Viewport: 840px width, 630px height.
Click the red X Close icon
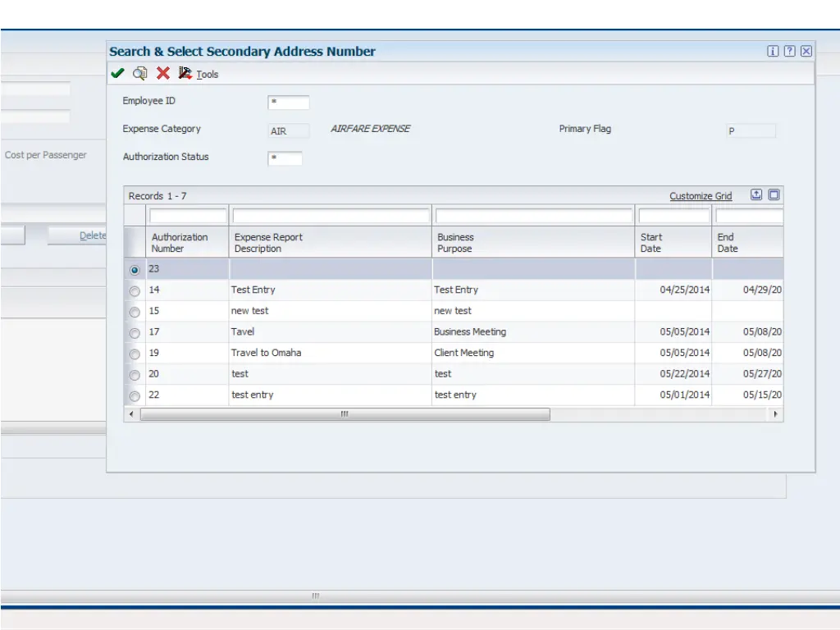[163, 73]
